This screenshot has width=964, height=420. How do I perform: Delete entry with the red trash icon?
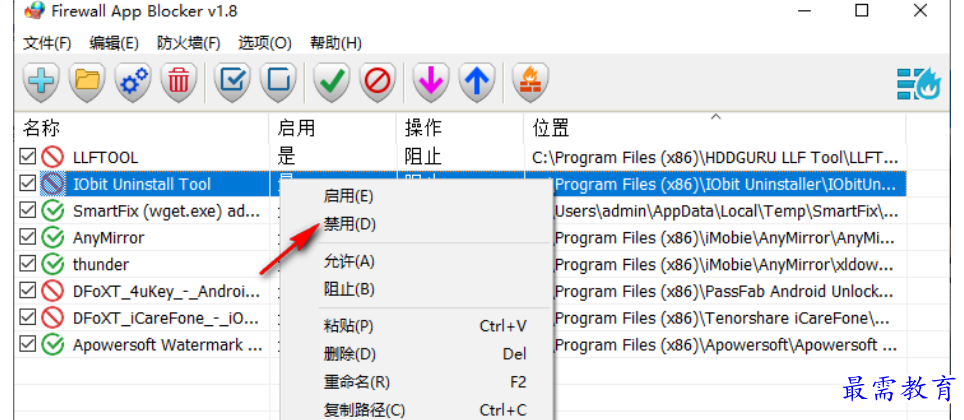pos(179,82)
